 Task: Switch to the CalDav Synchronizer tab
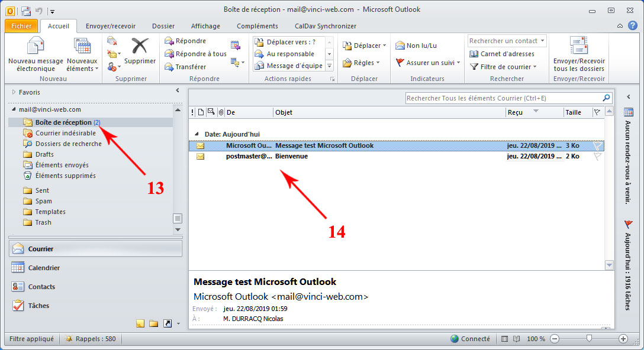coord(326,26)
